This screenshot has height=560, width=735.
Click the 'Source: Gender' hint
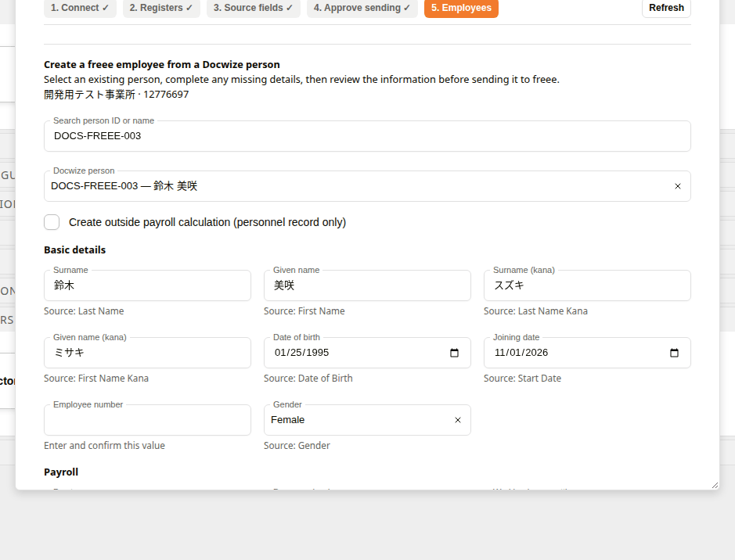(297, 446)
